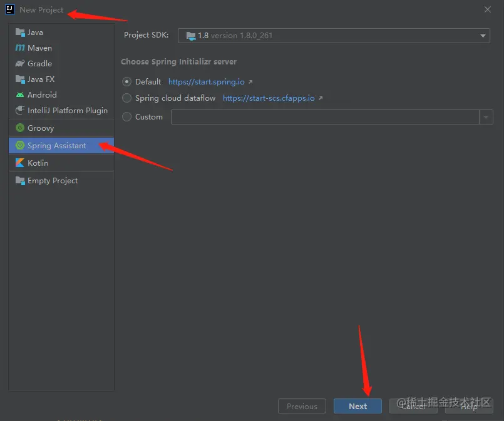Image resolution: width=504 pixels, height=421 pixels.
Task: Click the Maven "m" icon
Action: point(20,48)
